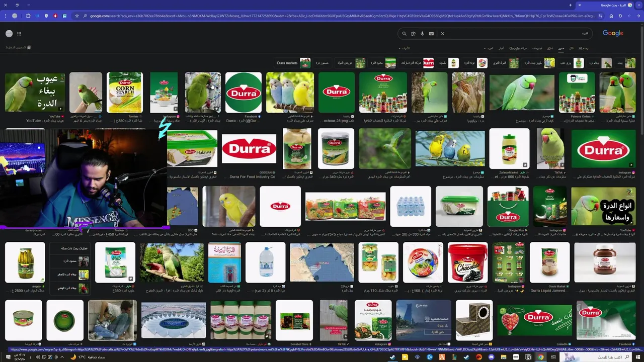This screenshot has width=644, height=362.
Task: Open the Durra Chocolate bucket image
Action: tap(467, 262)
